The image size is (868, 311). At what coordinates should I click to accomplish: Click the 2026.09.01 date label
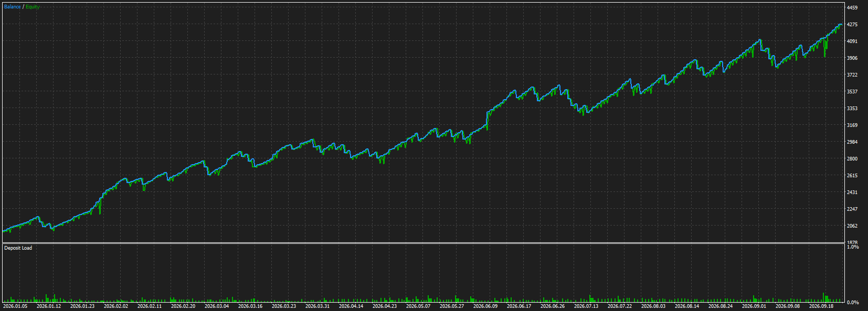point(754,306)
